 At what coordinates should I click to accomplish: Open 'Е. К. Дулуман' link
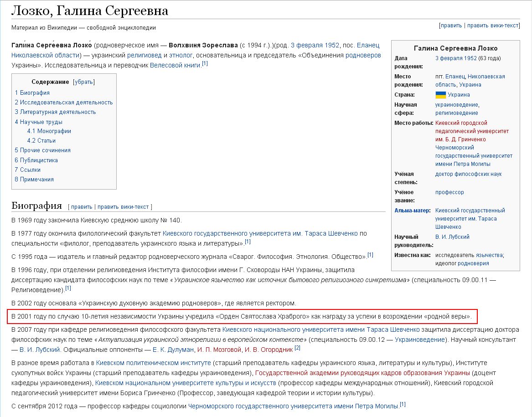click(x=173, y=350)
